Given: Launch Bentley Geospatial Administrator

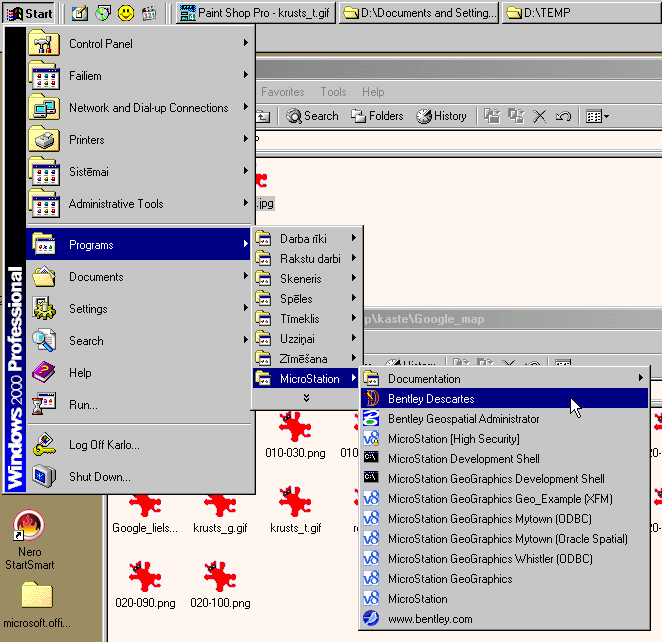Looking at the screenshot, I should (505, 419).
